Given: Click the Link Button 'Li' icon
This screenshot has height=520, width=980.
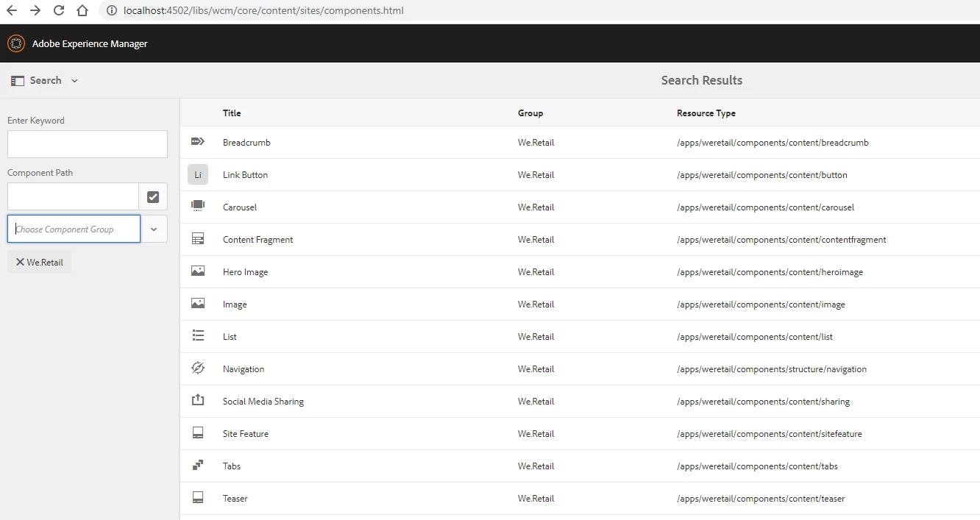Looking at the screenshot, I should pyautogui.click(x=198, y=174).
